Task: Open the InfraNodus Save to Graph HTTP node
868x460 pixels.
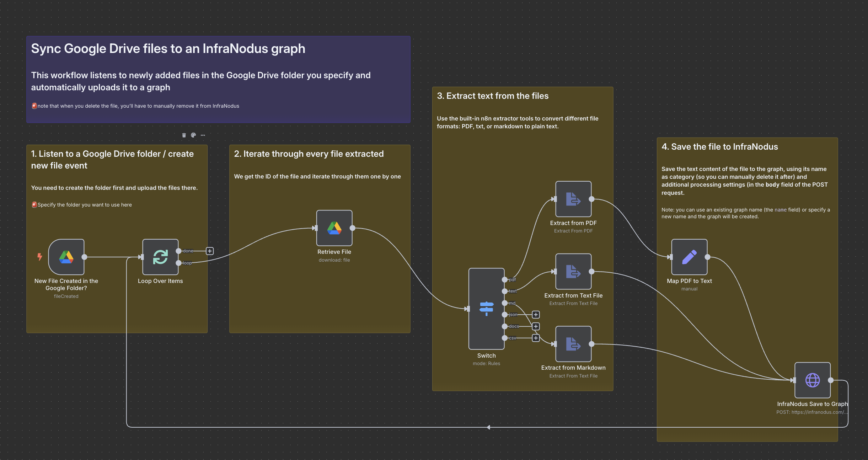Action: [x=813, y=380]
